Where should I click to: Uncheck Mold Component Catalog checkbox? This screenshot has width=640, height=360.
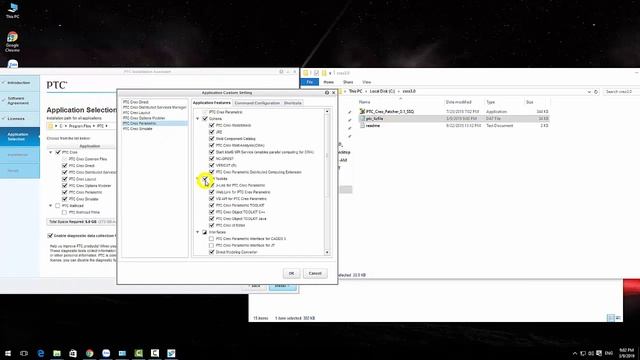pyautogui.click(x=211, y=139)
